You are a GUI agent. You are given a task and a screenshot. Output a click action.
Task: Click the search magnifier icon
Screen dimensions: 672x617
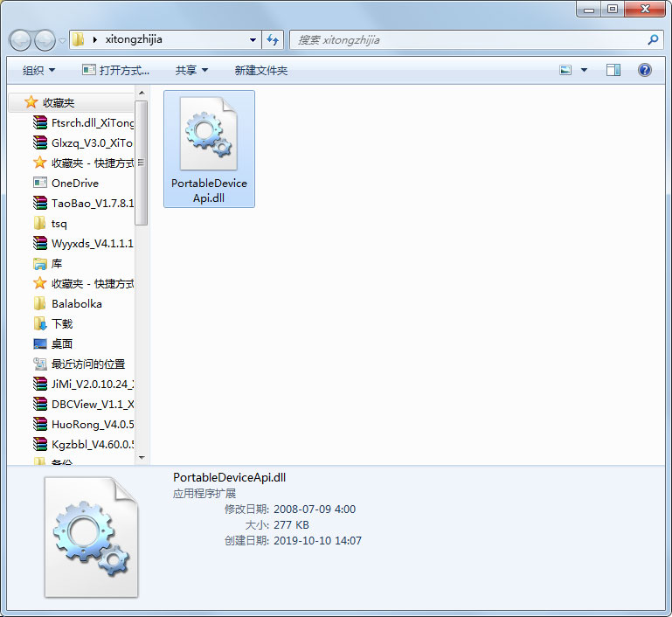point(653,39)
